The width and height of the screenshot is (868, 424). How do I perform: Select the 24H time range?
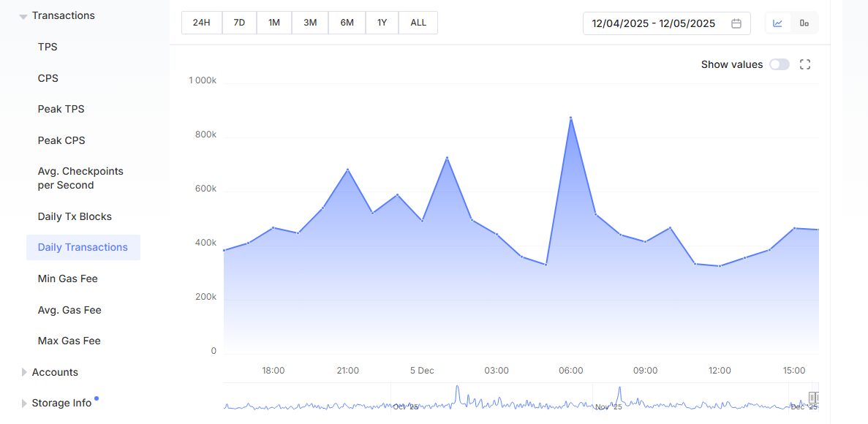tap(201, 23)
